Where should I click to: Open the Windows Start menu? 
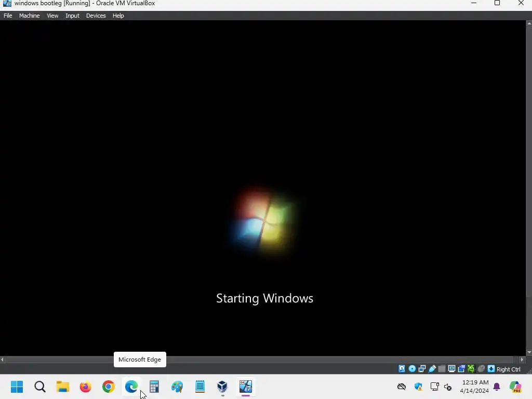17,387
